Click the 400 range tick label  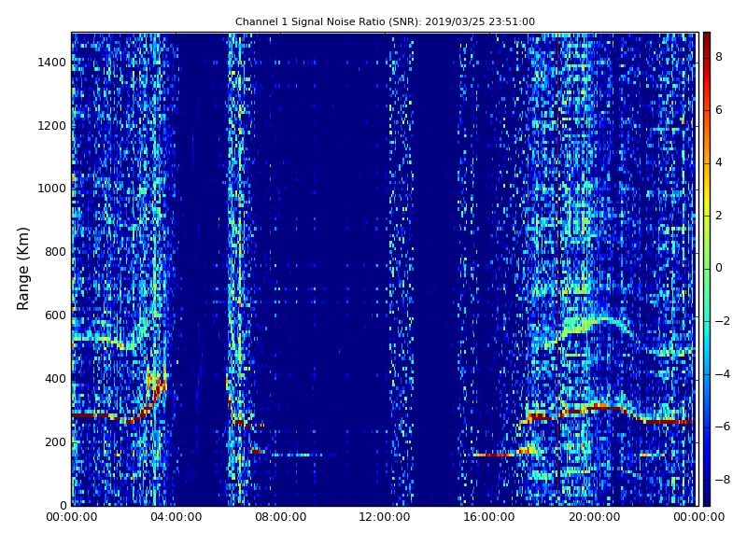pyautogui.click(x=55, y=379)
